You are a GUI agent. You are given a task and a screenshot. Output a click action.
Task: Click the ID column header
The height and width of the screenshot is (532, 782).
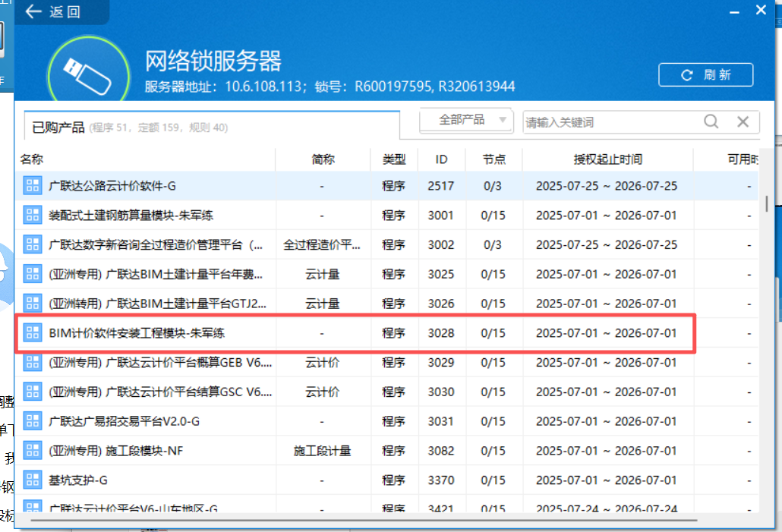click(441, 159)
